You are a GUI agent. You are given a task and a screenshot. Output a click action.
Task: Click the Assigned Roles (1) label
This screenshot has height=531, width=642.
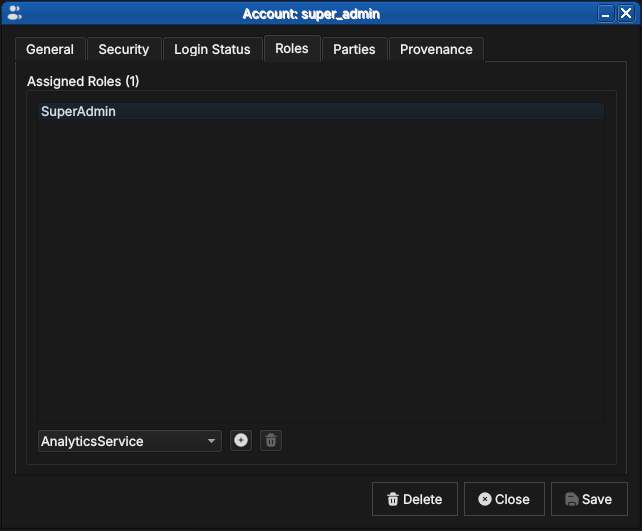83,81
